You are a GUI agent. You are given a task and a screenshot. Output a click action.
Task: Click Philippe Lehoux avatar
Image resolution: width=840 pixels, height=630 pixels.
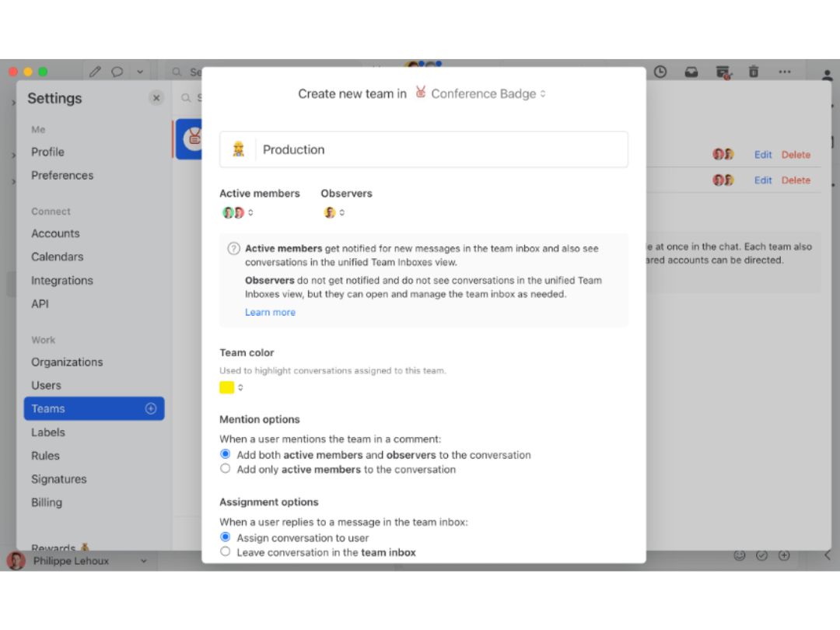pos(16,561)
